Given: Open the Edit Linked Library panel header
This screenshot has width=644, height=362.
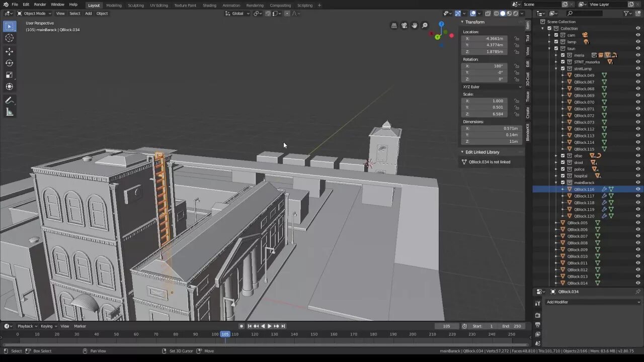Looking at the screenshot, I should (482, 152).
